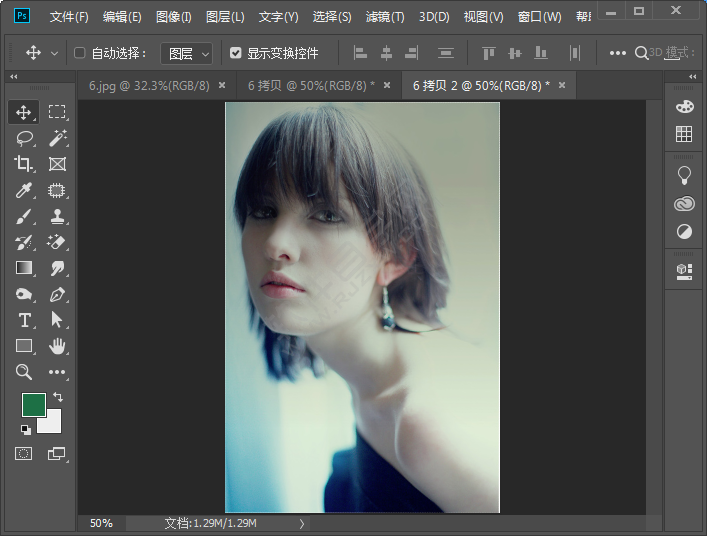Expand the collapsed right panel dock
707x536 pixels.
(692, 76)
